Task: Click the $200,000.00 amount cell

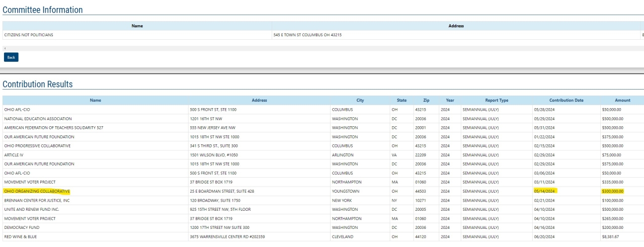Action: (612, 227)
